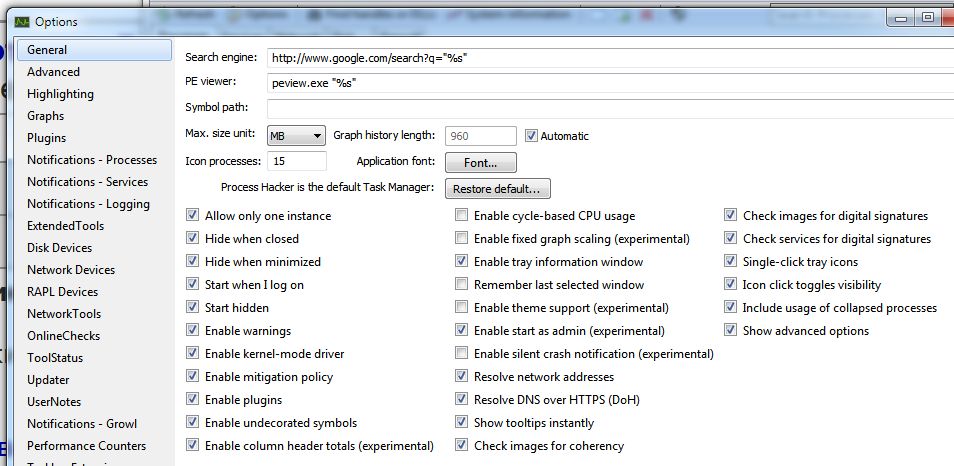The height and width of the screenshot is (466, 954).
Task: Toggle Allow only one instance
Action: pyautogui.click(x=193, y=216)
